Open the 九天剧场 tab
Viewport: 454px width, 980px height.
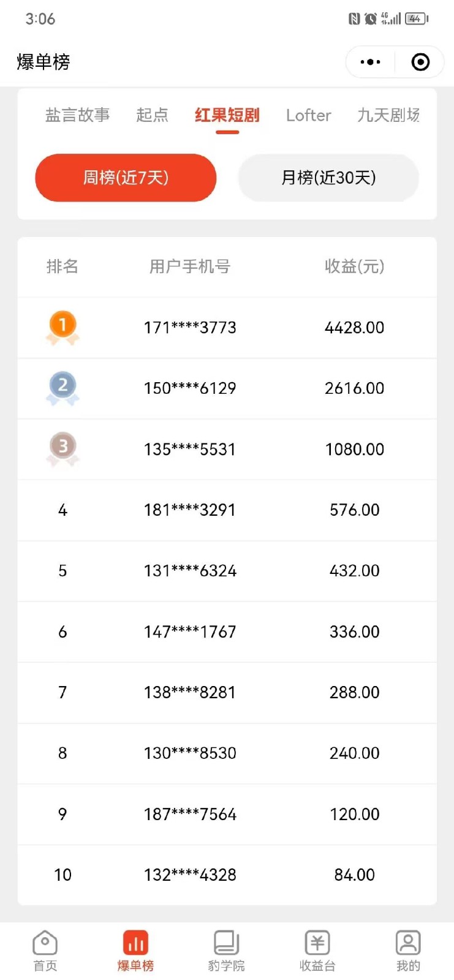388,115
